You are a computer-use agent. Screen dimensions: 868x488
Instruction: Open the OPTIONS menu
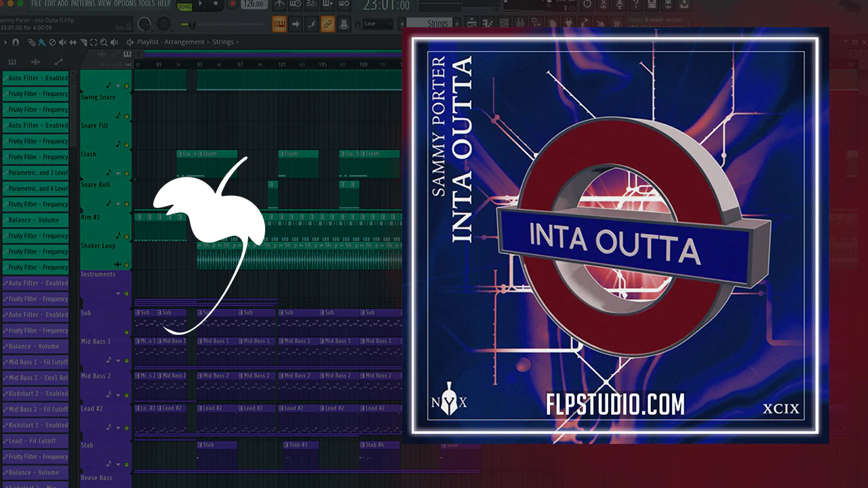pos(125,3)
